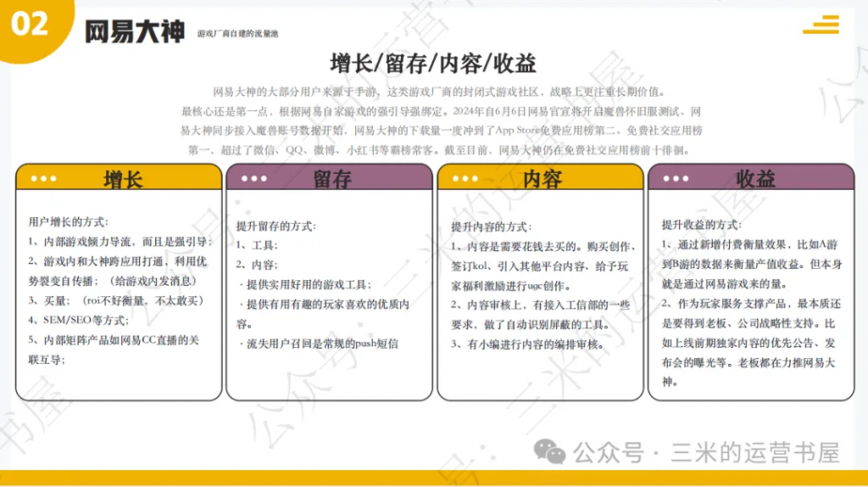Click the 公众号 · 三米的运营书屋 text
Viewport: 868px width, 487px height.
[707, 453]
